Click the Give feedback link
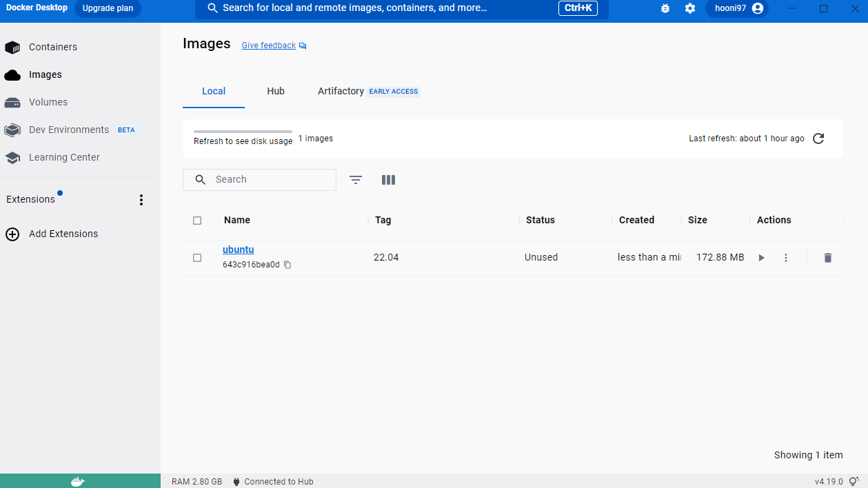The height and width of the screenshot is (488, 868). 268,45
